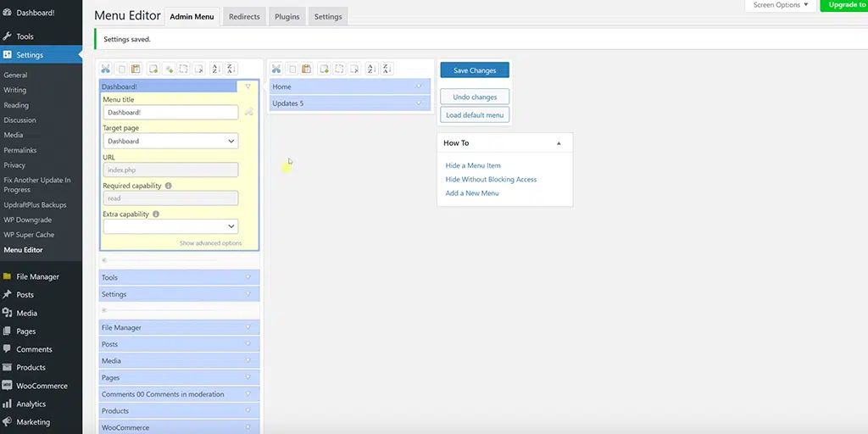Click the Paste icon in the left menu toolbar
Image resolution: width=868 pixels, height=434 pixels.
coord(136,69)
